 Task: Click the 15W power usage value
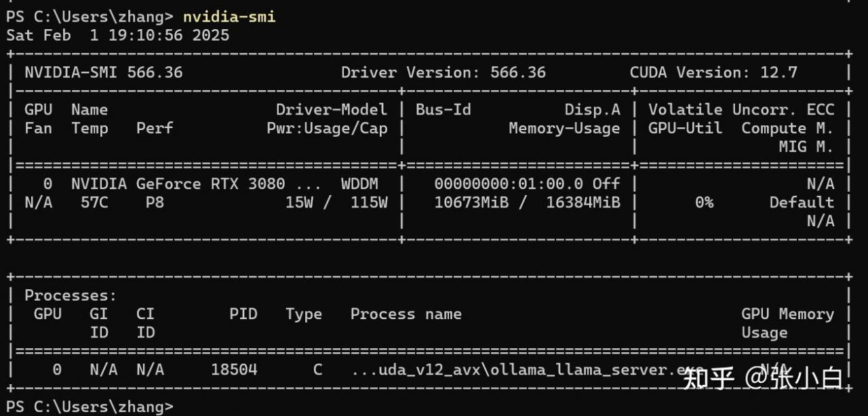(x=299, y=203)
